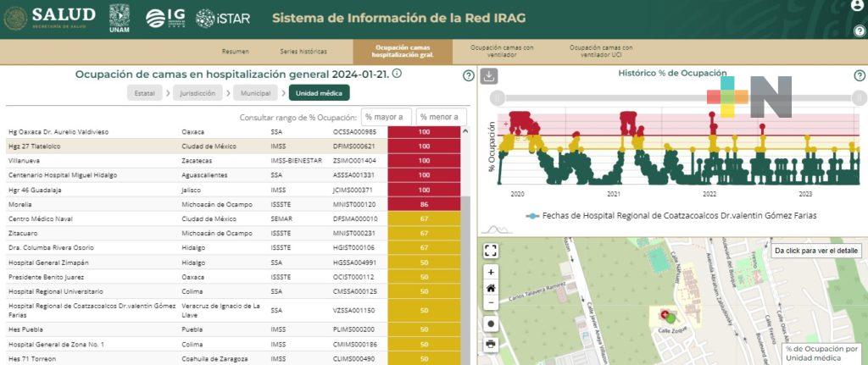Image resolution: width=868 pixels, height=365 pixels.
Task: Click the right handle of the date range slider
Action: click(860, 98)
